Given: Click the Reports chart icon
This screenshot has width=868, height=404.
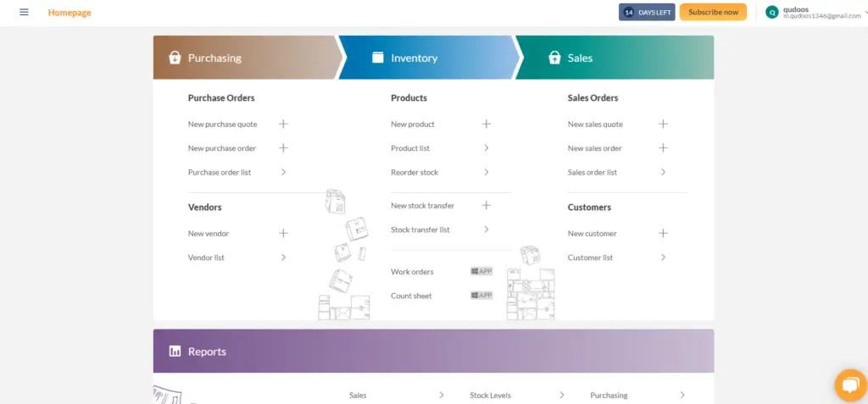Looking at the screenshot, I should click(x=175, y=351).
